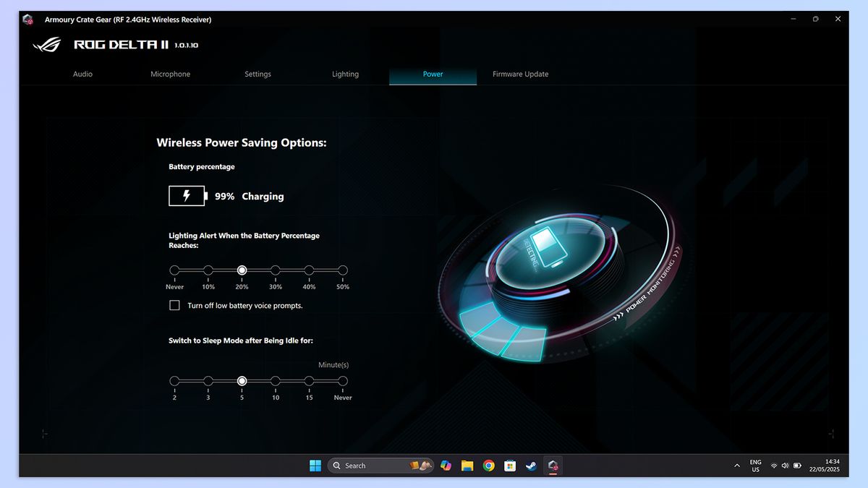Open Google Chrome from the taskbar

(489, 466)
